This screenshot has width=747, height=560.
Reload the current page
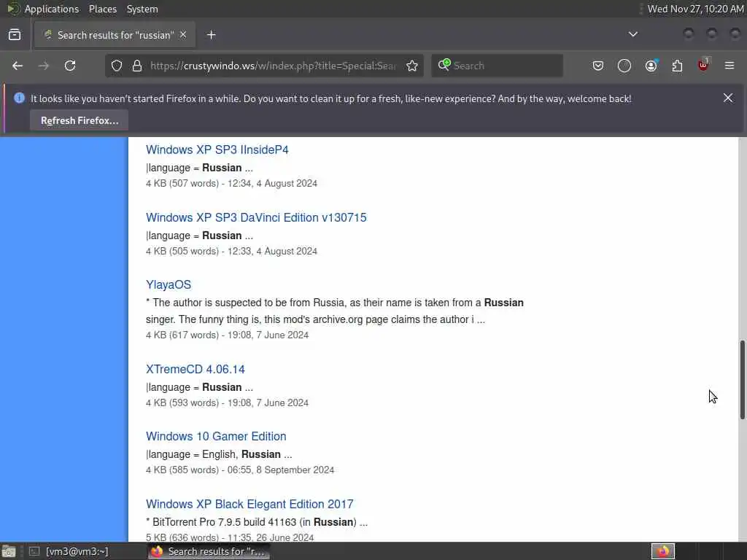(70, 66)
